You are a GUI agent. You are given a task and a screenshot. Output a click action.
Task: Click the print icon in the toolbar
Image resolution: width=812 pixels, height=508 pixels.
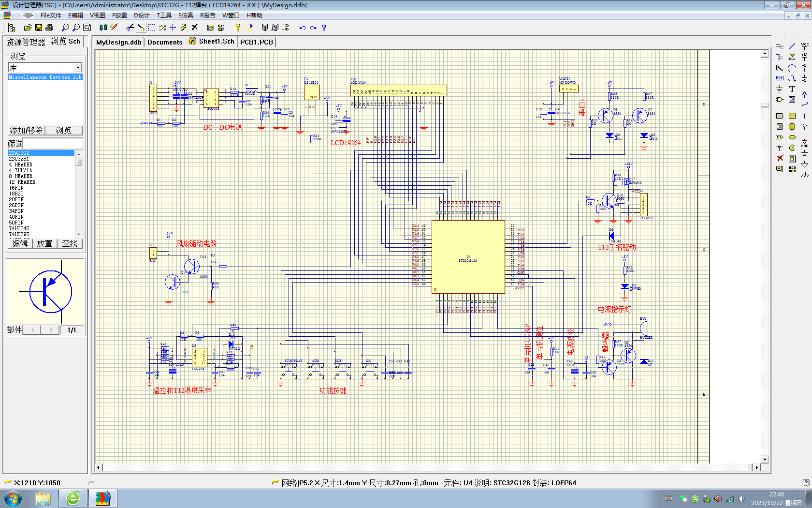(49, 28)
